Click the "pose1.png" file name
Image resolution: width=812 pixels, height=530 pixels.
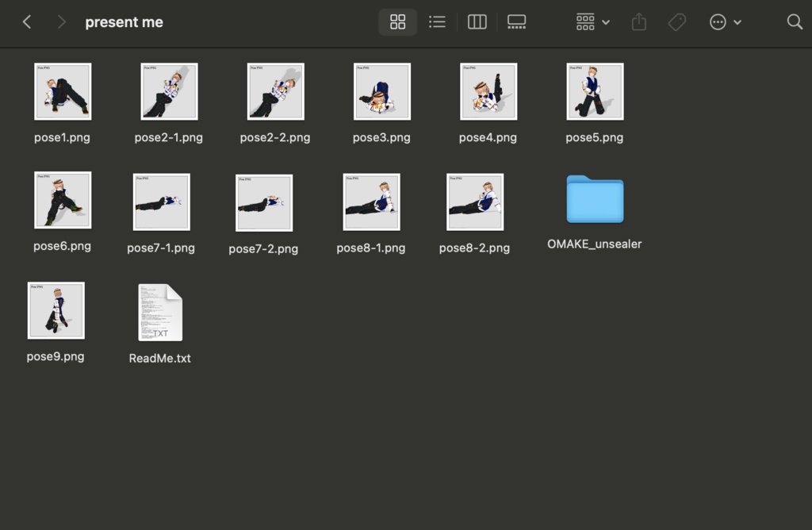[62, 137]
